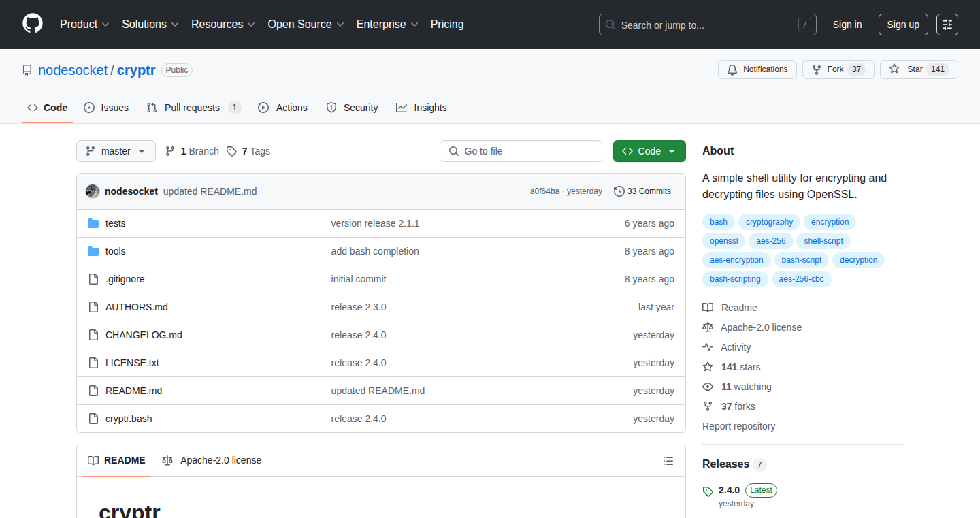Open Report repository link

(x=739, y=426)
